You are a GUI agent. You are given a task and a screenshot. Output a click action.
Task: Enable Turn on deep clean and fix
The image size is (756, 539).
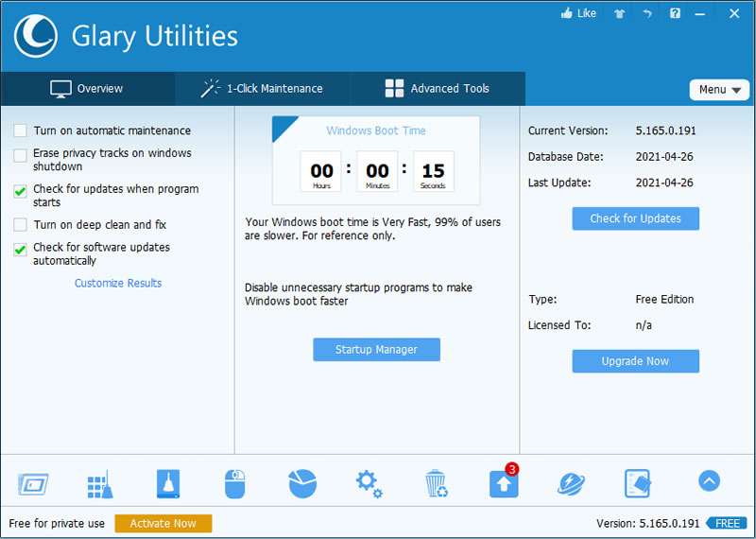tap(20, 225)
